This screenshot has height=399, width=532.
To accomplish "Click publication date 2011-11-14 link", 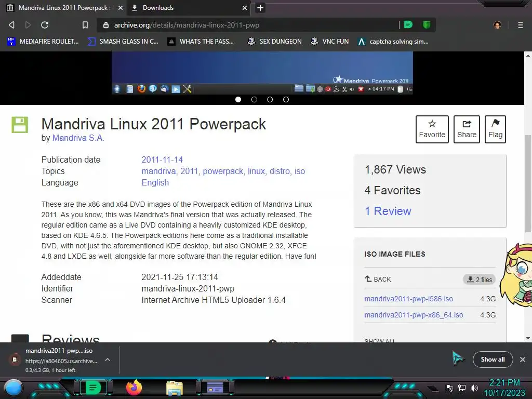I will (x=162, y=159).
